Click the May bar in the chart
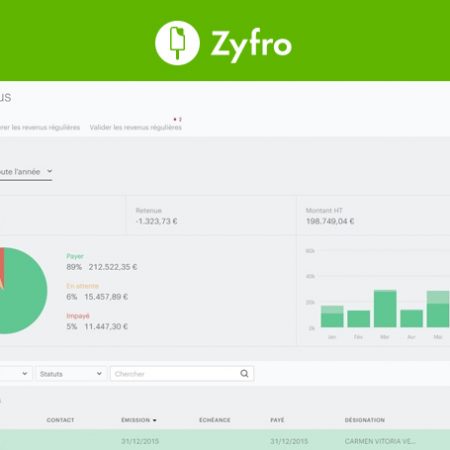The width and height of the screenshot is (450, 450). coord(438,309)
